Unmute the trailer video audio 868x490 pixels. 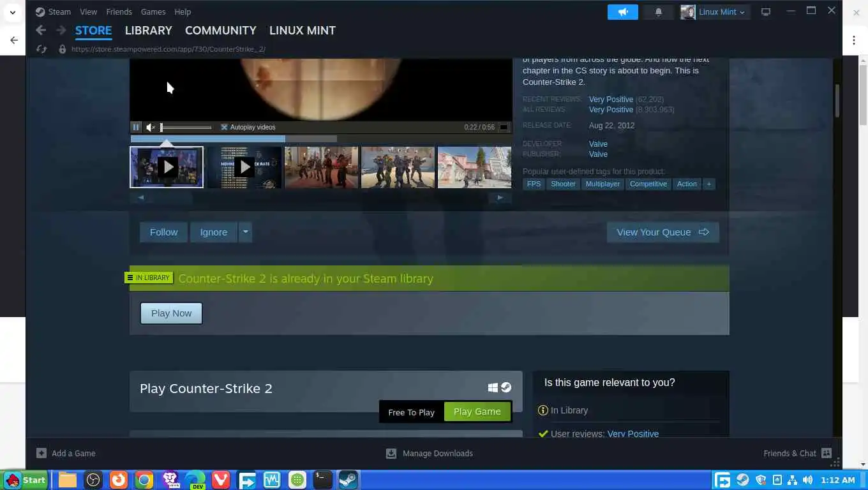coord(151,127)
